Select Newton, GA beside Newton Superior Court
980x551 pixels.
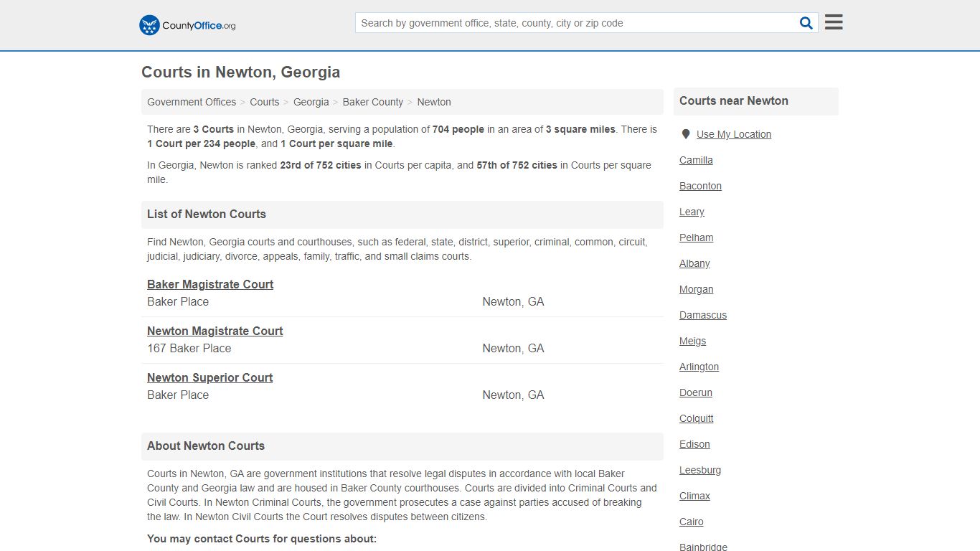[x=513, y=395]
